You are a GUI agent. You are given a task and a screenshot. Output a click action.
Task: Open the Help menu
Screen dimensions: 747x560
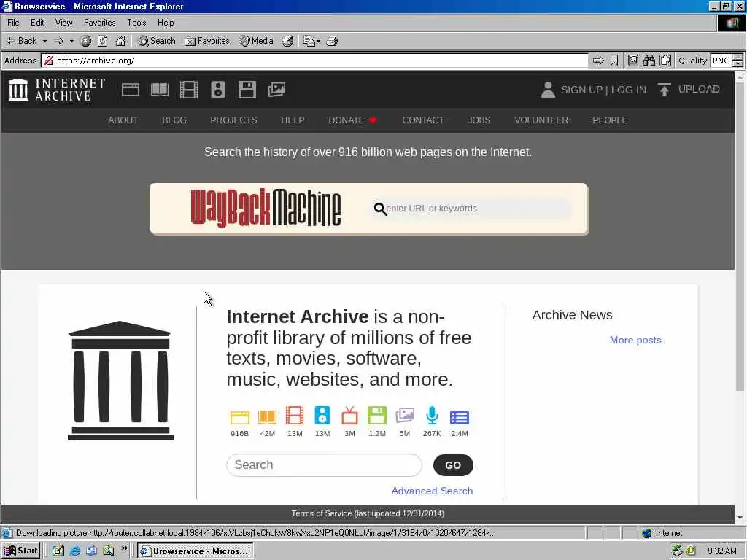(166, 23)
